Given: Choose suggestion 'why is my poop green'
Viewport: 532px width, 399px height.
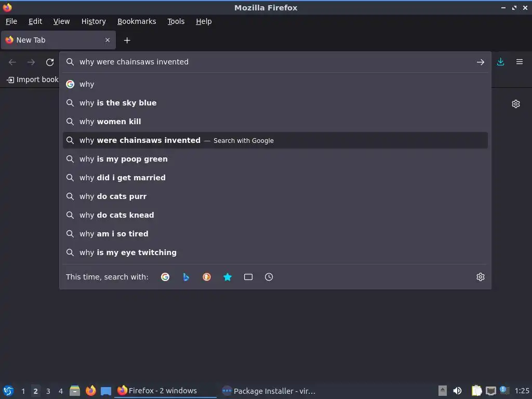Looking at the screenshot, I should 275,159.
